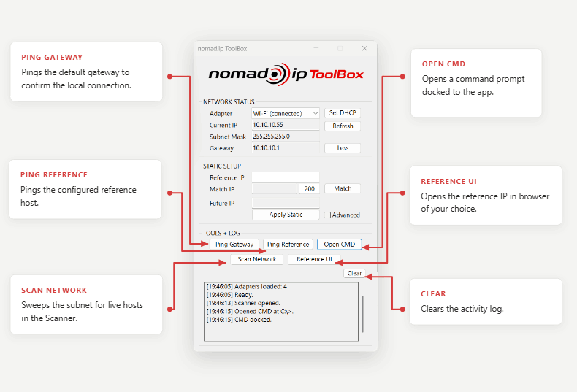The image size is (577, 392).
Task: Click log line '[19:46:05] Ready.'
Action: [229, 295]
